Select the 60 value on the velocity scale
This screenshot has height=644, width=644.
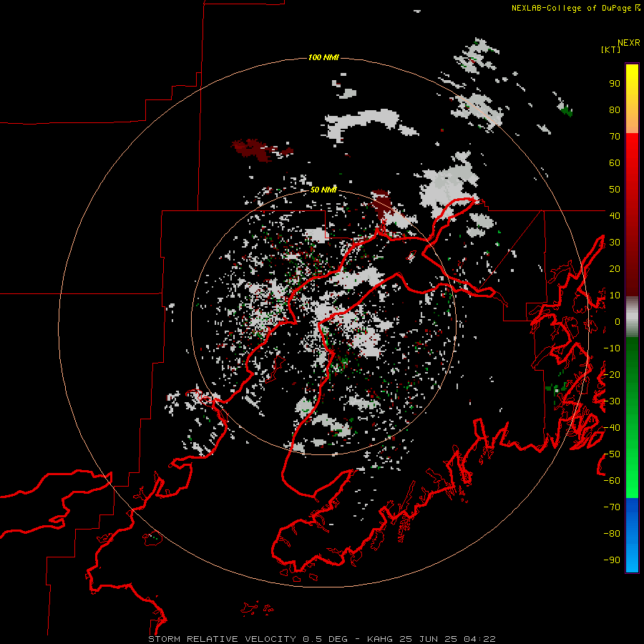point(615,163)
